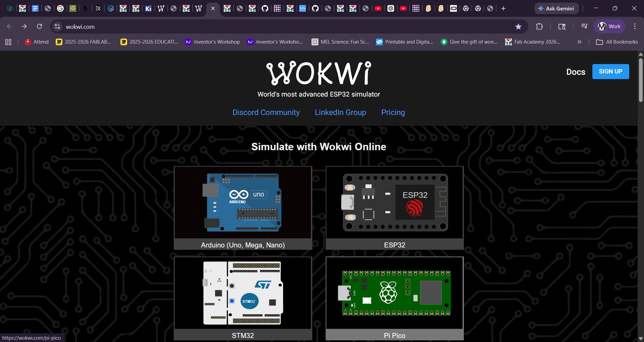Toggle the bookmark star for this page
The width and height of the screenshot is (644, 342).
[x=518, y=26]
